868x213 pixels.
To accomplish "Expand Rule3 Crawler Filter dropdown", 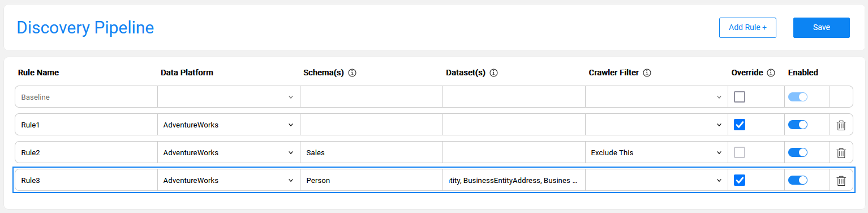I will (656, 180).
